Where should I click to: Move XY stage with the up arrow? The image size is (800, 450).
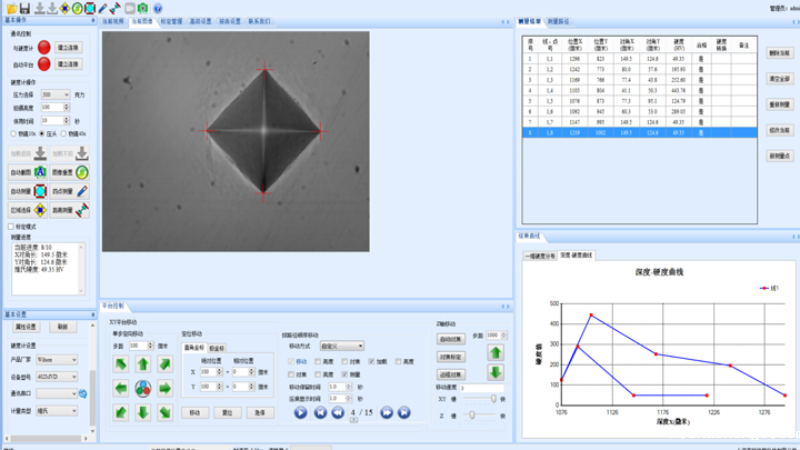pyautogui.click(x=143, y=364)
